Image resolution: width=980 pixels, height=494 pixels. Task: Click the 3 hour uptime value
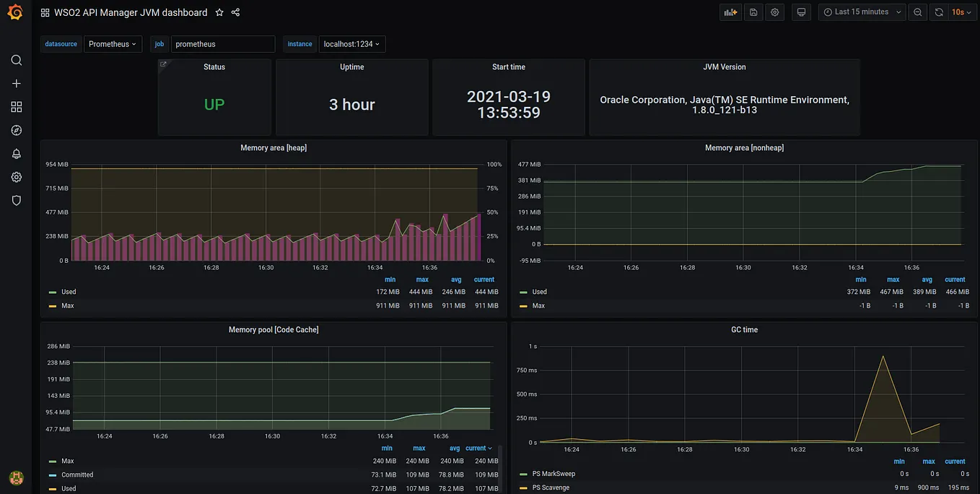(352, 105)
